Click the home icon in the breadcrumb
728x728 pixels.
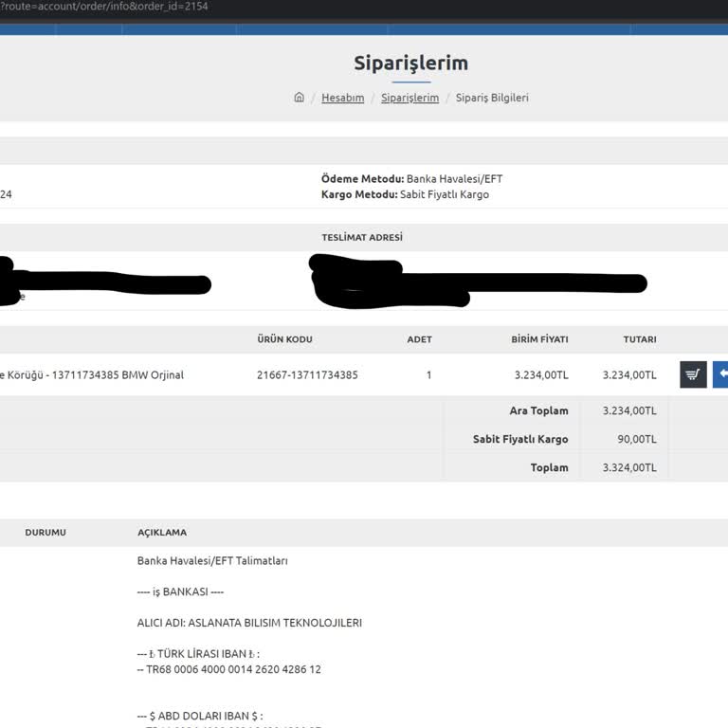[x=300, y=98]
